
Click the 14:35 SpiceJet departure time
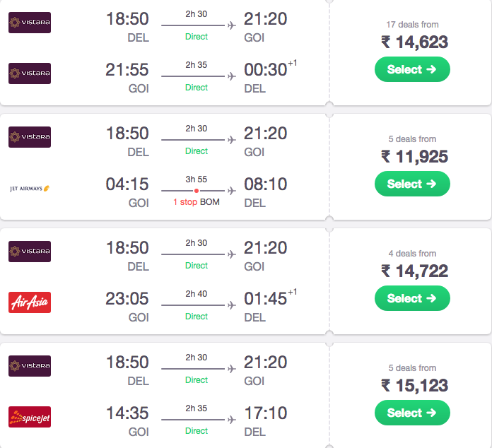pyautogui.click(x=127, y=413)
